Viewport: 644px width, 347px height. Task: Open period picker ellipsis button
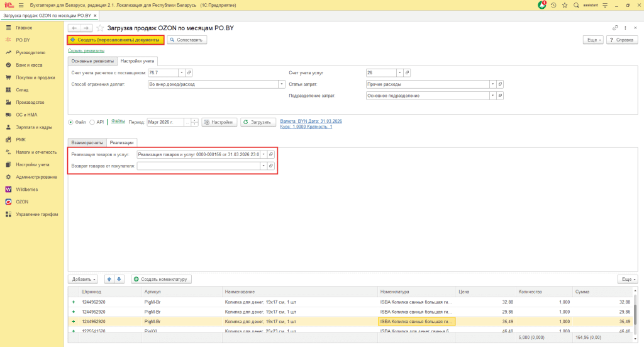tap(187, 122)
